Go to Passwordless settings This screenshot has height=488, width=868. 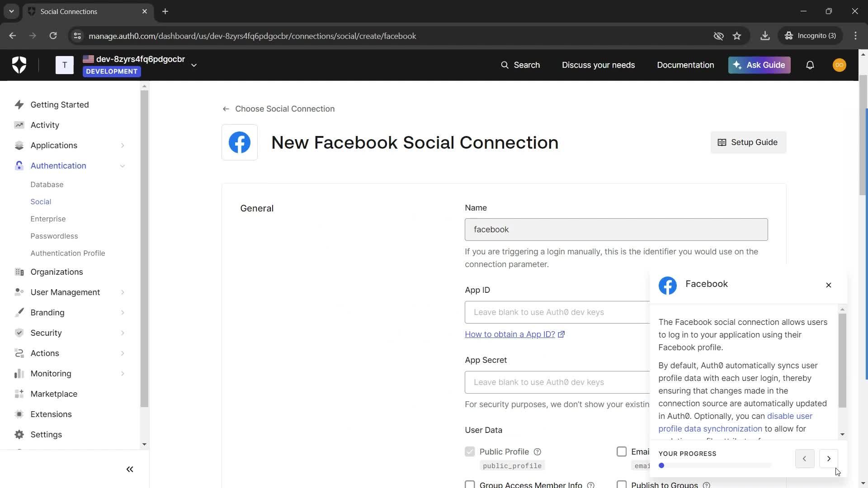click(x=54, y=236)
